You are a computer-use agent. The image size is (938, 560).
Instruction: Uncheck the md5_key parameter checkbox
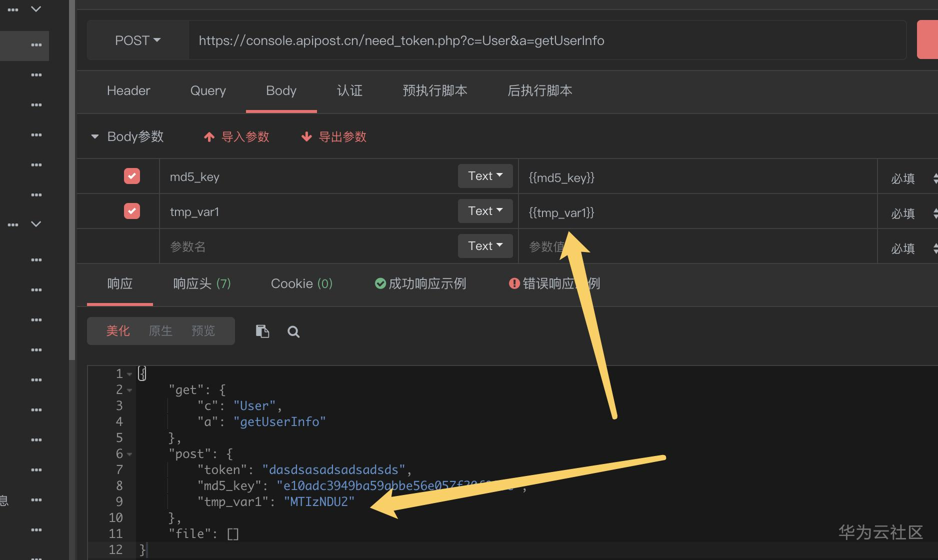tap(132, 176)
